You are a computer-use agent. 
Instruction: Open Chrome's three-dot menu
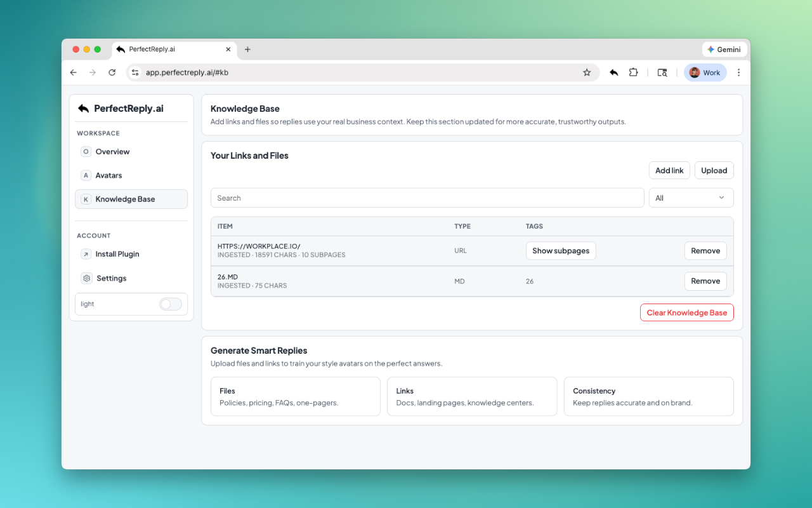[738, 72]
